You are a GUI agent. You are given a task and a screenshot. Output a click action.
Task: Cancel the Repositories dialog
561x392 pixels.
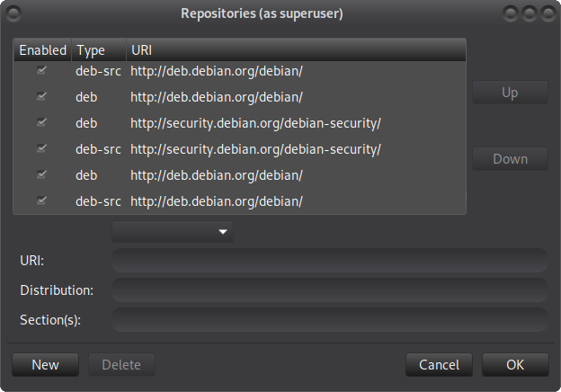click(x=439, y=365)
